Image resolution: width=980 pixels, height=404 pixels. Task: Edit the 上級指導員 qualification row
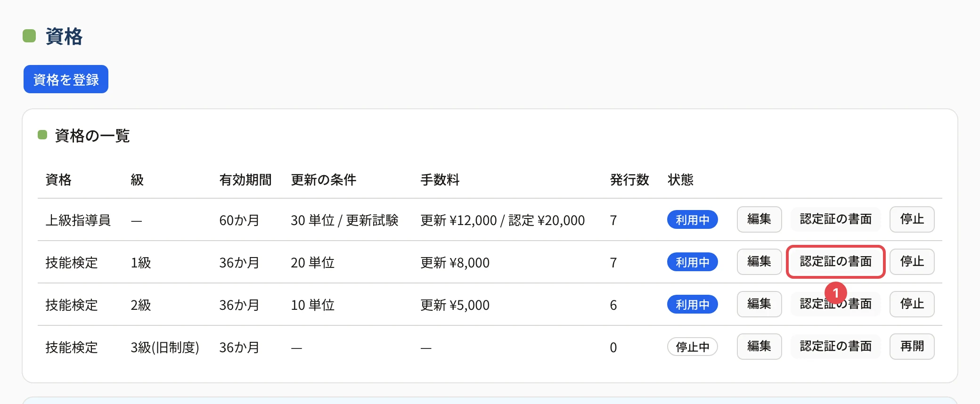759,219
